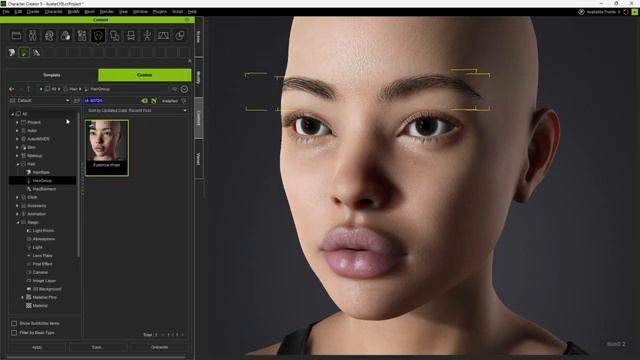Click the Apply button

click(37, 347)
